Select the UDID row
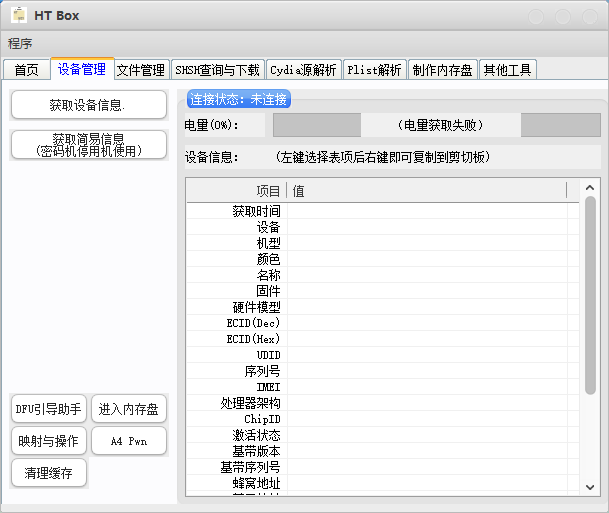 click(382, 355)
